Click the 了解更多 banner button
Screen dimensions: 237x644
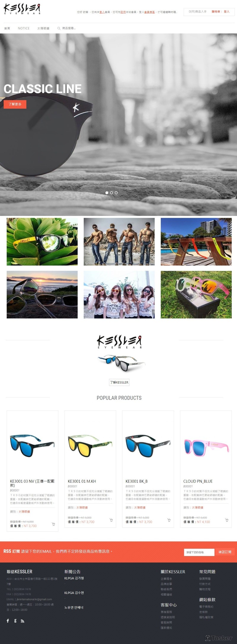15,104
